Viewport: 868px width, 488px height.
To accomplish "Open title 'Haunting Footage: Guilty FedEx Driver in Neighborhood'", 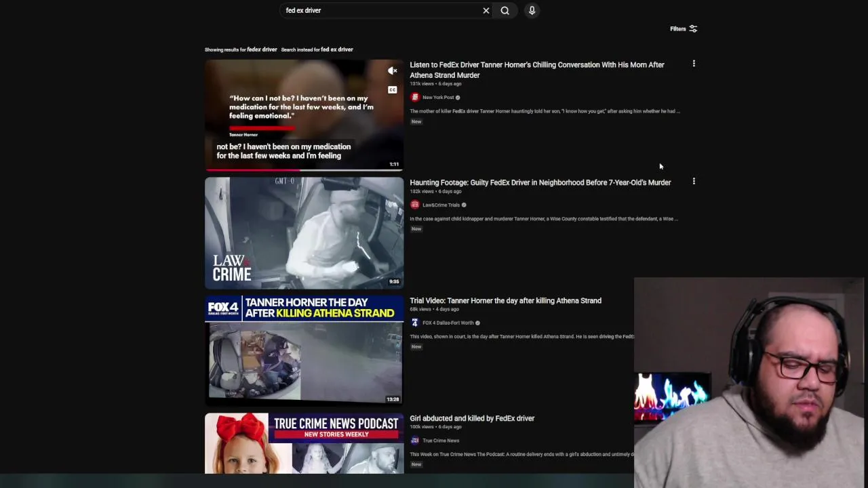I will [x=540, y=182].
